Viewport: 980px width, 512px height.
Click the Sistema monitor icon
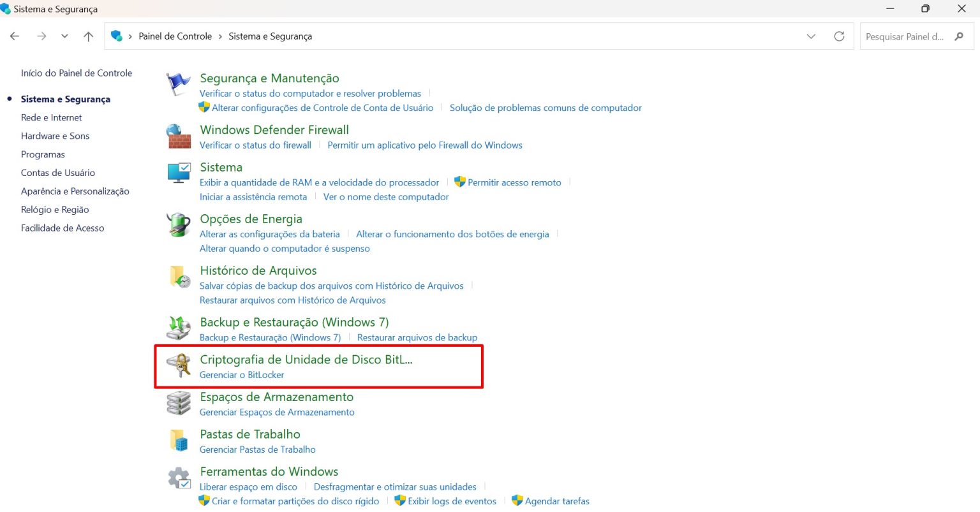(179, 173)
